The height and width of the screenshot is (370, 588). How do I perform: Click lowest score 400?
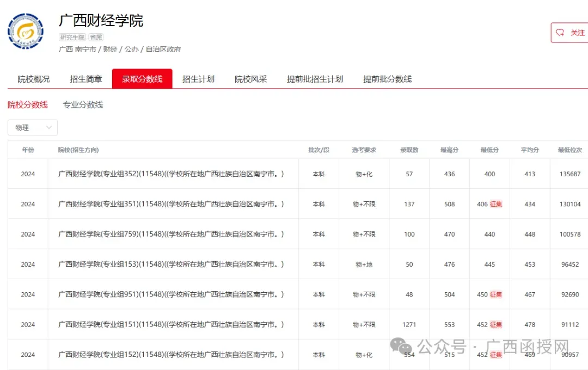(489, 174)
